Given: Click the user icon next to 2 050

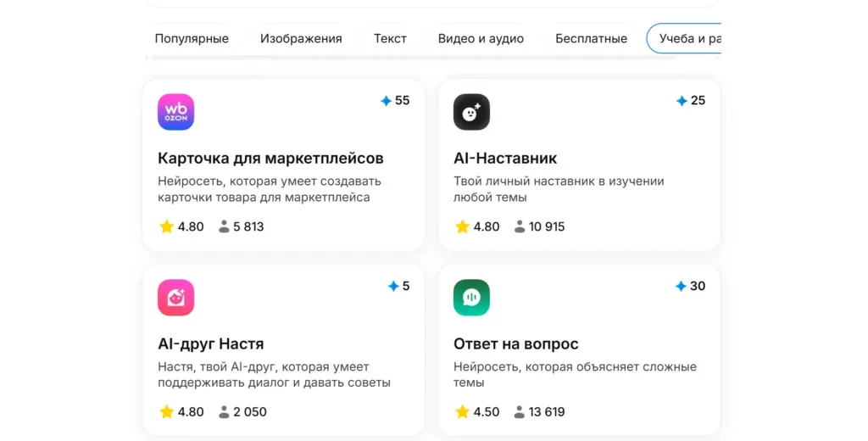Looking at the screenshot, I should (x=224, y=411).
